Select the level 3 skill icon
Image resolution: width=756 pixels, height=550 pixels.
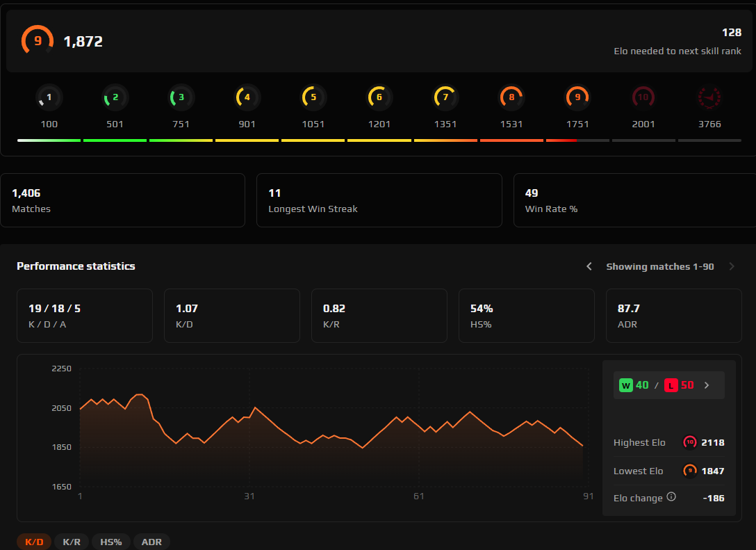[x=181, y=97]
